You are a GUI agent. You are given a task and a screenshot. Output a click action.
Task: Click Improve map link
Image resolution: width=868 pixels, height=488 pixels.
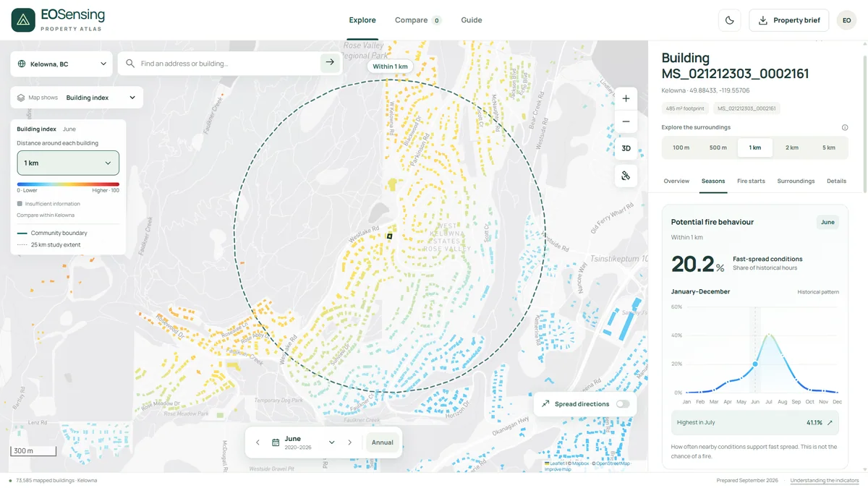(x=558, y=469)
